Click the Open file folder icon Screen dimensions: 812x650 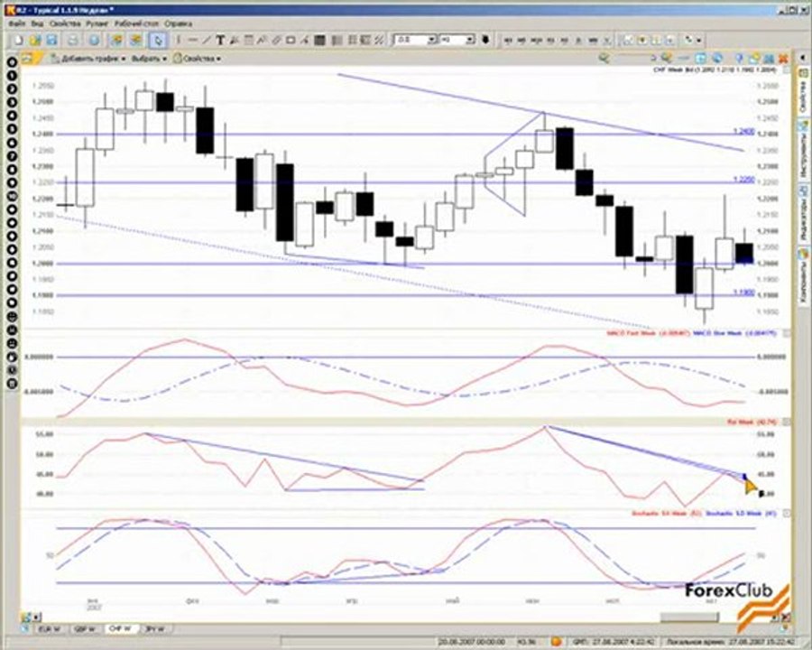(35, 40)
